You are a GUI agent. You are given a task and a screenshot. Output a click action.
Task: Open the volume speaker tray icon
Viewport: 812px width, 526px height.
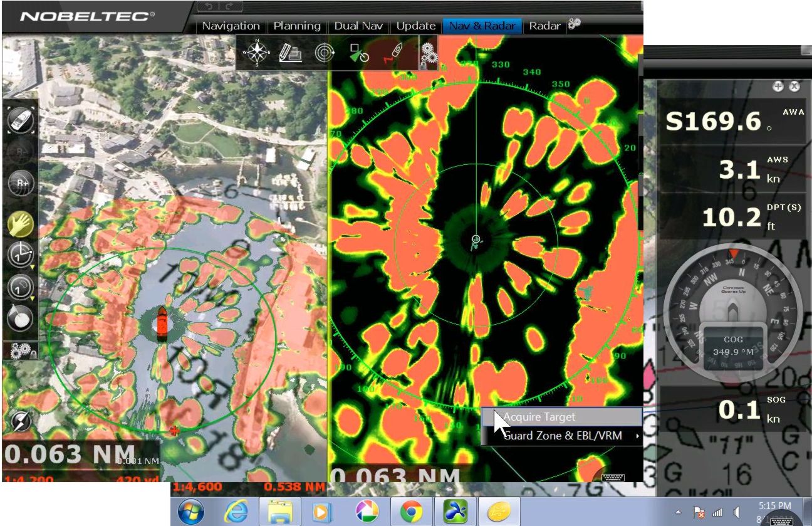pos(737,512)
